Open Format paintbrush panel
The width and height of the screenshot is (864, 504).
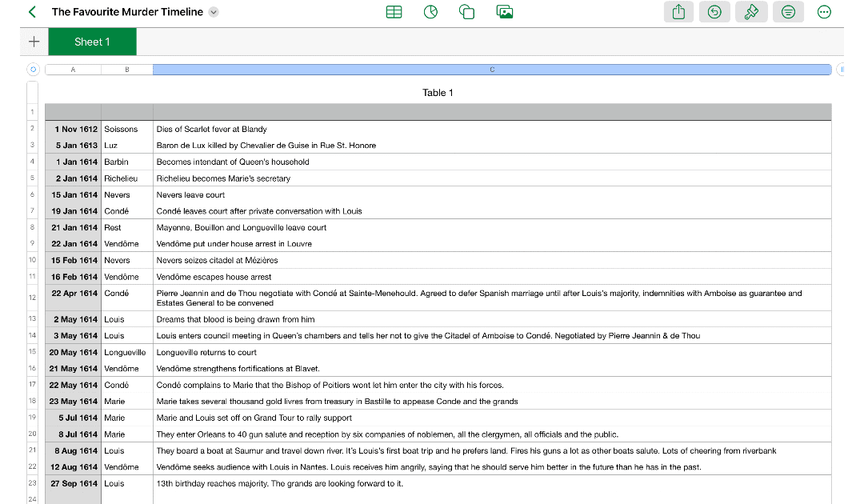point(751,11)
